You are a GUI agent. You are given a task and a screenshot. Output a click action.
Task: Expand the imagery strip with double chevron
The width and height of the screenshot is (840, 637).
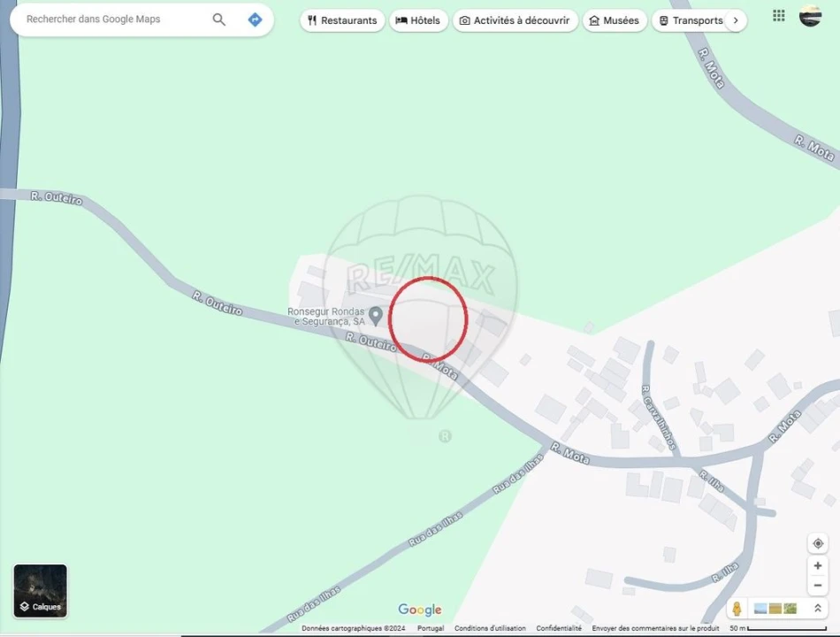(818, 609)
